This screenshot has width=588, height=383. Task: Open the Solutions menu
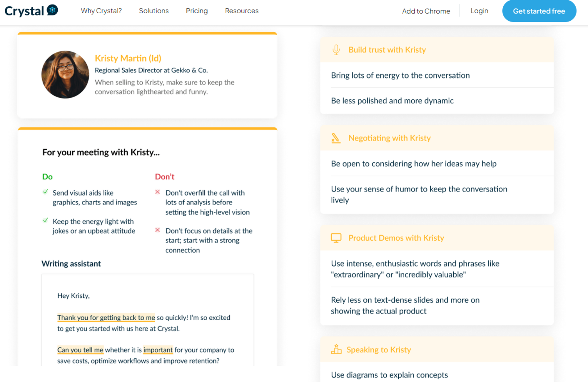[x=154, y=11]
